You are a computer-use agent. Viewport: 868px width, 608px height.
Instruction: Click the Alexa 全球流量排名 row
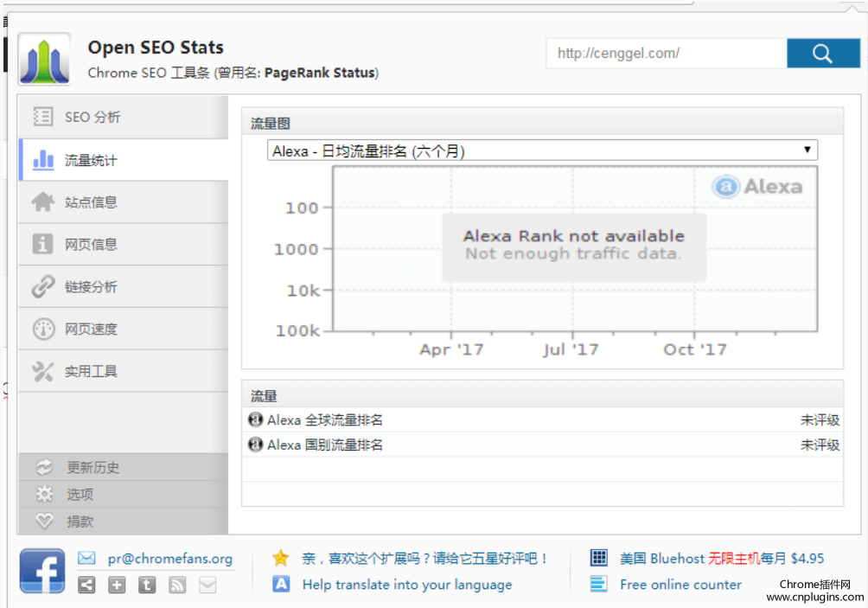[x=543, y=420]
